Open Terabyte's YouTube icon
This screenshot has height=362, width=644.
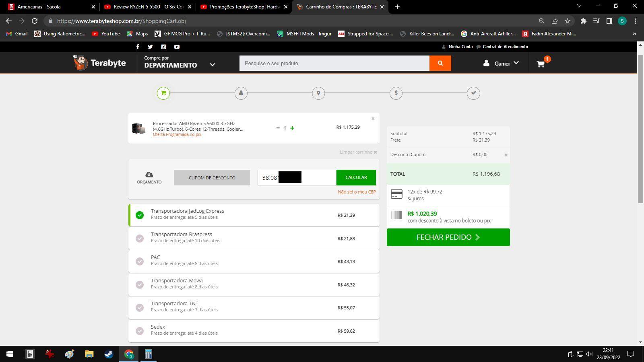(177, 47)
